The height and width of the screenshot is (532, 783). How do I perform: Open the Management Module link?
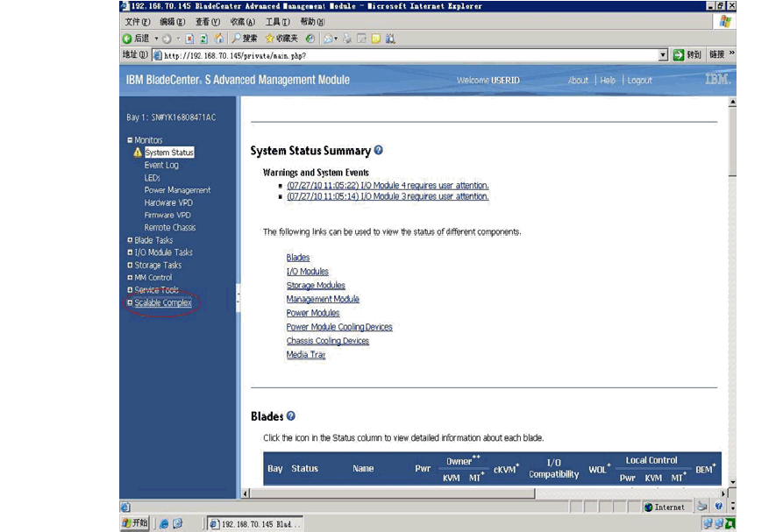pyautogui.click(x=323, y=299)
